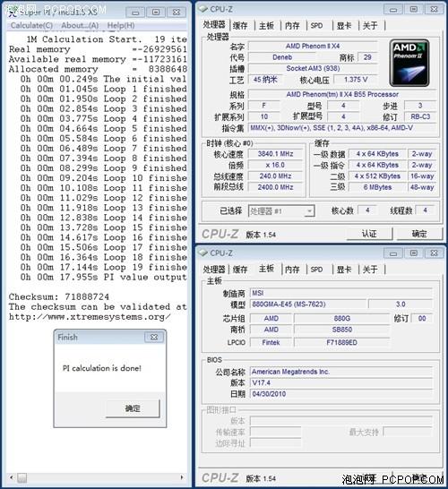Select SPD tab in bottom CPU-Z window

coord(316,270)
